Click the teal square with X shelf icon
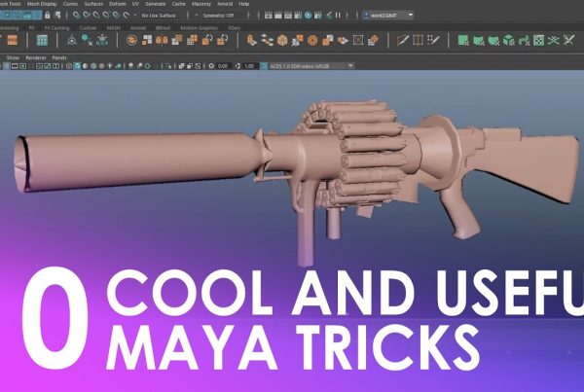Image resolution: width=584 pixels, height=392 pixels. pos(463,40)
